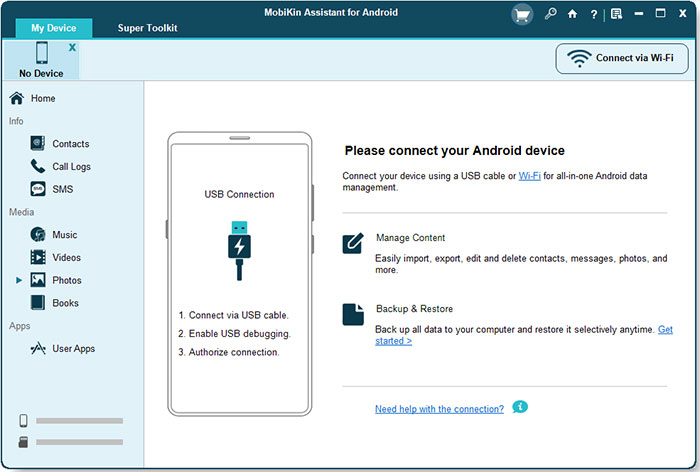700x472 pixels.
Task: Open Need help with the connection link
Action: [x=439, y=409]
